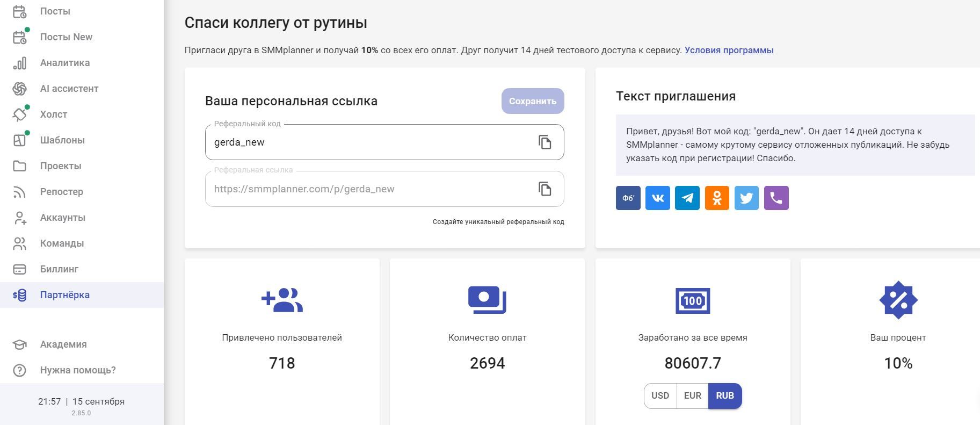Select the RUB currency option
Screen dimensions: 980x425
click(725, 396)
